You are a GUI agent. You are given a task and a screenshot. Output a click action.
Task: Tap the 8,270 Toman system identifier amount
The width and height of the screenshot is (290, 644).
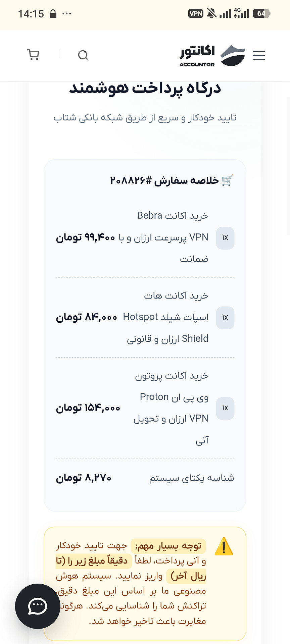click(x=84, y=478)
